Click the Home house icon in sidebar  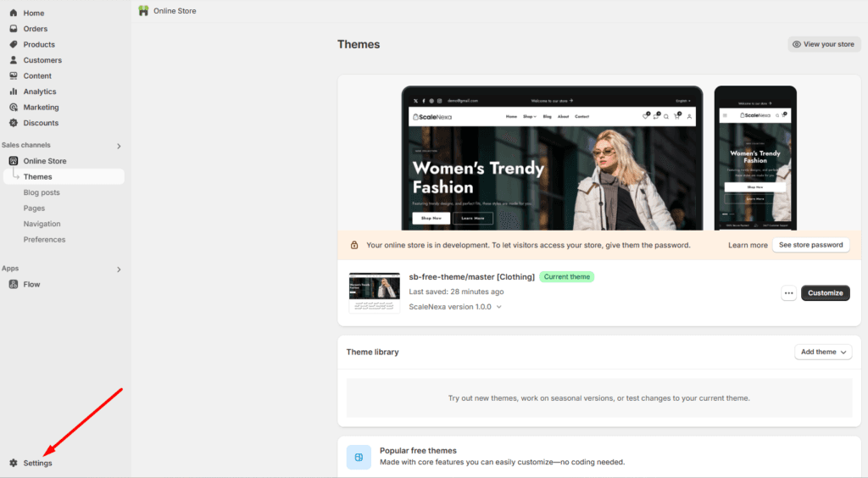tap(14, 13)
